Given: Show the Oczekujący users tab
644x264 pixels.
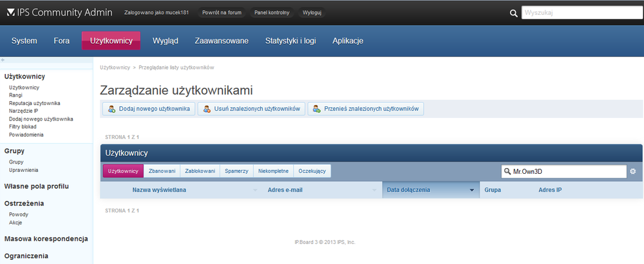Looking at the screenshot, I should (312, 171).
